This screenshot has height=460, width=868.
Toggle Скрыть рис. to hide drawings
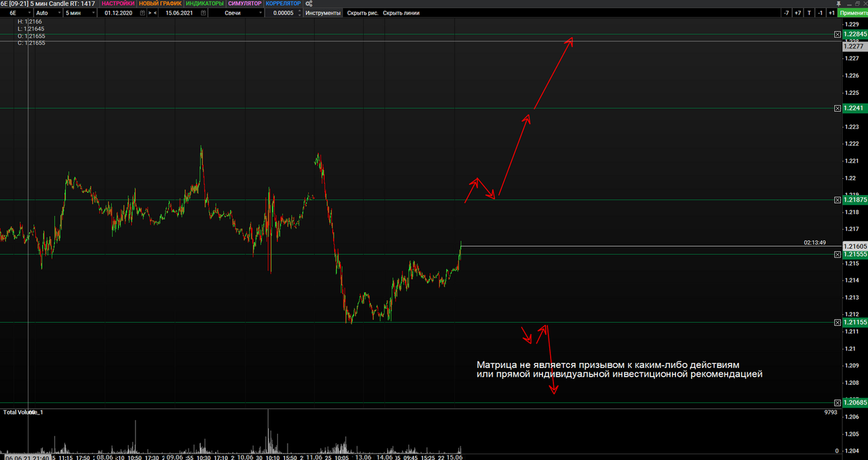coord(363,13)
